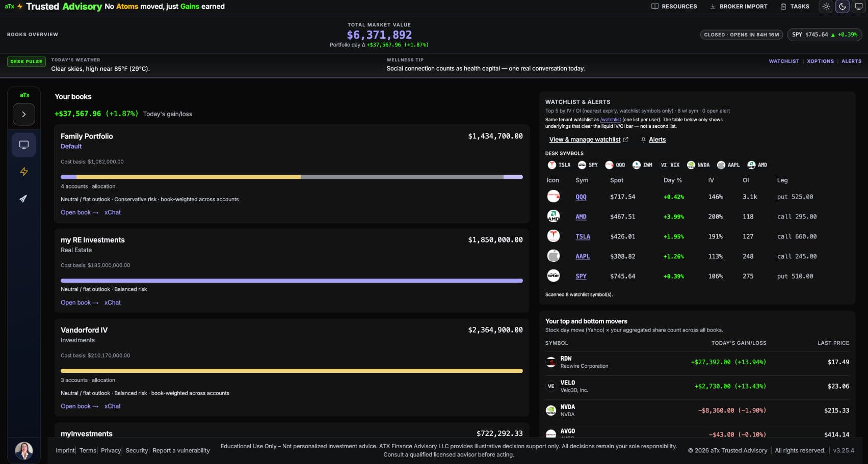Click market Closed status pill

pos(742,35)
